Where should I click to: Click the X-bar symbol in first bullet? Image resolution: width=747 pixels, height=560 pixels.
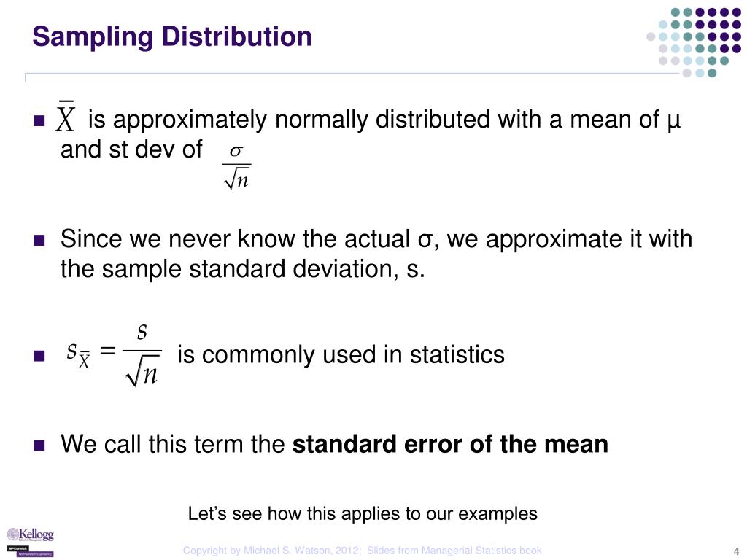pos(65,116)
